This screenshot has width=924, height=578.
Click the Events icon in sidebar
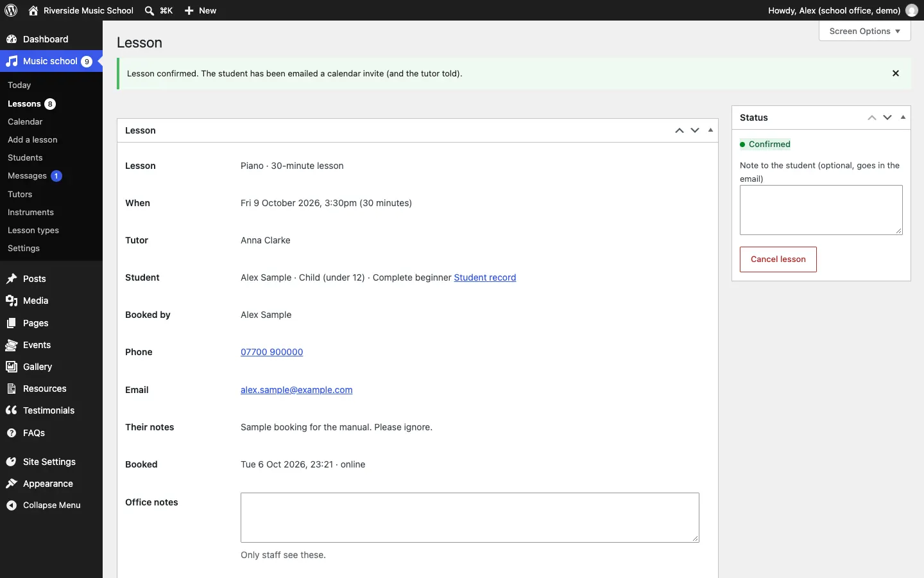[12, 345]
